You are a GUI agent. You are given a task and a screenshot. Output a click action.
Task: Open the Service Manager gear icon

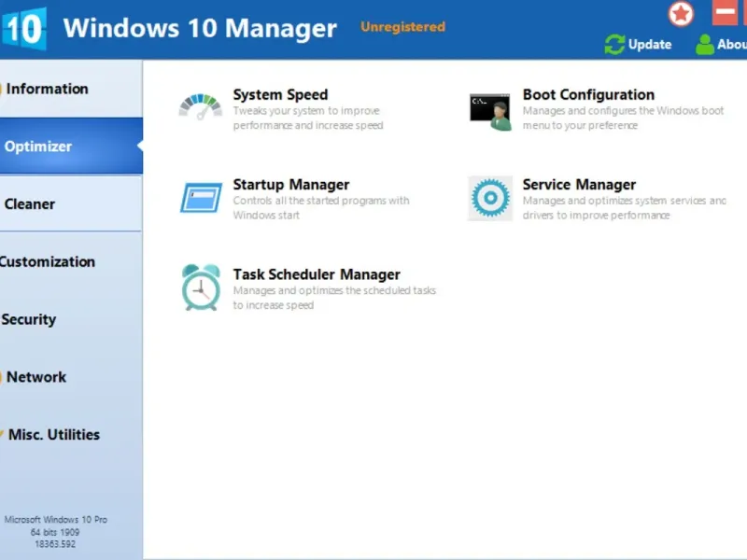tap(490, 198)
